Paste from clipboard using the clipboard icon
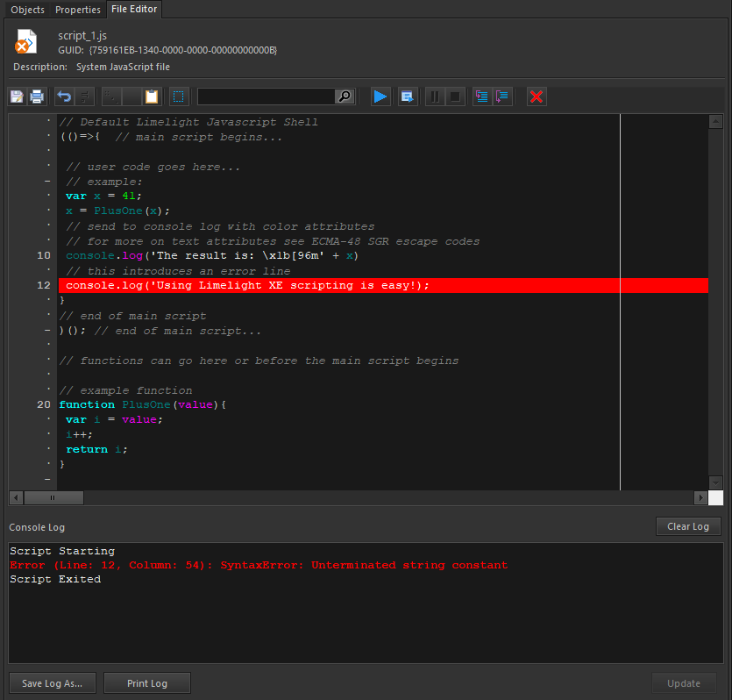The height and width of the screenshot is (700, 732). pos(152,96)
